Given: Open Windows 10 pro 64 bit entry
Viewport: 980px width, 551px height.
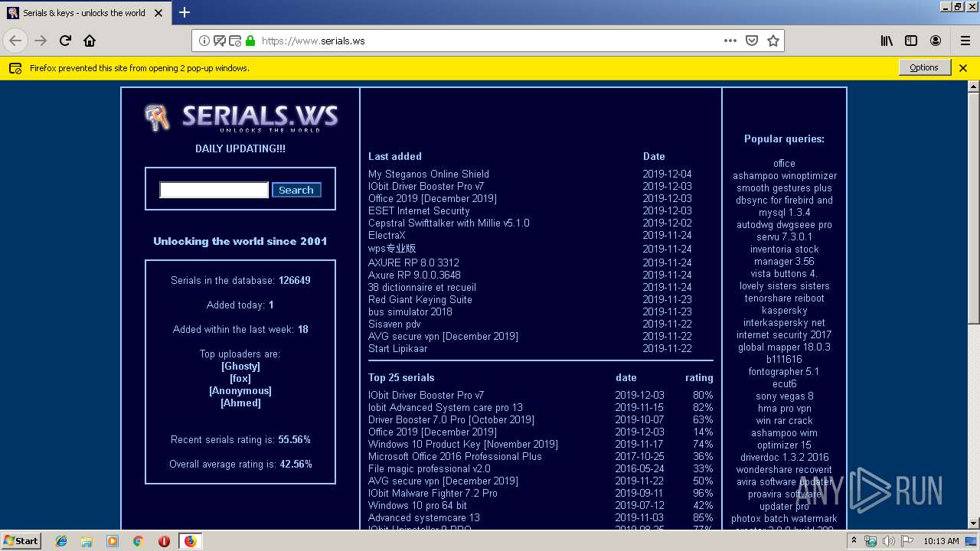Looking at the screenshot, I should [x=417, y=505].
